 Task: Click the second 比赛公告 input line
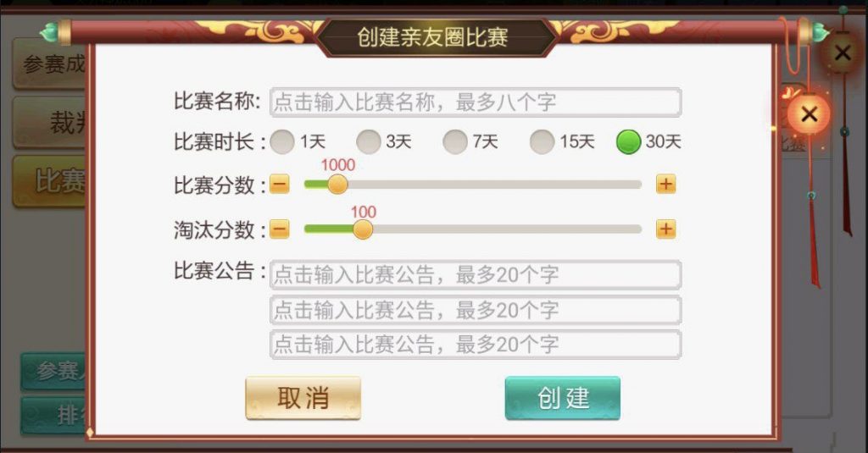(x=476, y=310)
